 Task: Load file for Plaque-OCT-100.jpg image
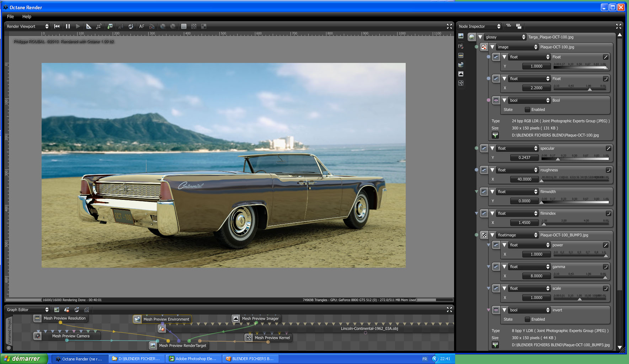pyautogui.click(x=495, y=135)
